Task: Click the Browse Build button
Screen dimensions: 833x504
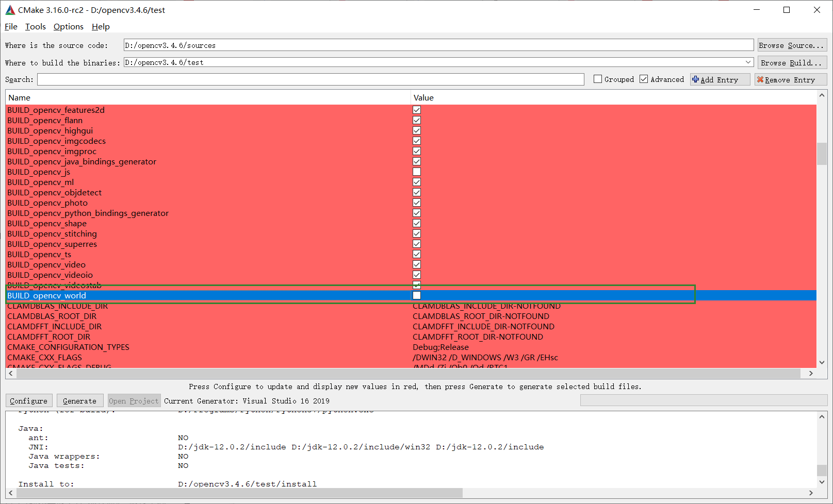Action: (792, 63)
